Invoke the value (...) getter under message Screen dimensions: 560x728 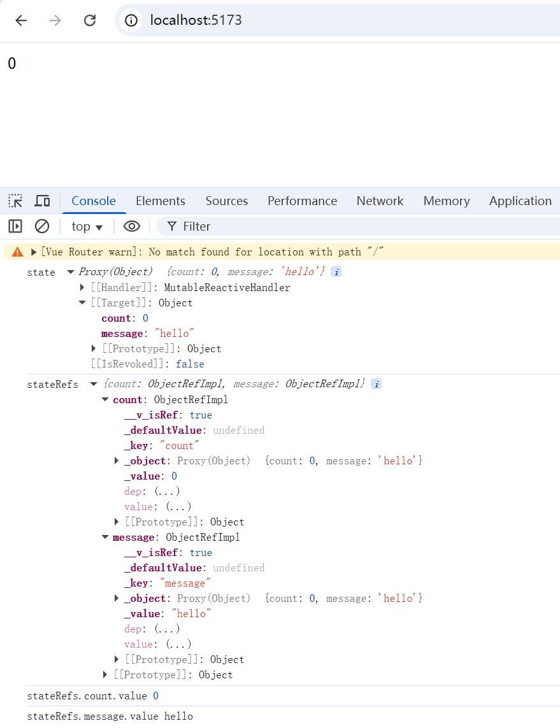point(179,644)
